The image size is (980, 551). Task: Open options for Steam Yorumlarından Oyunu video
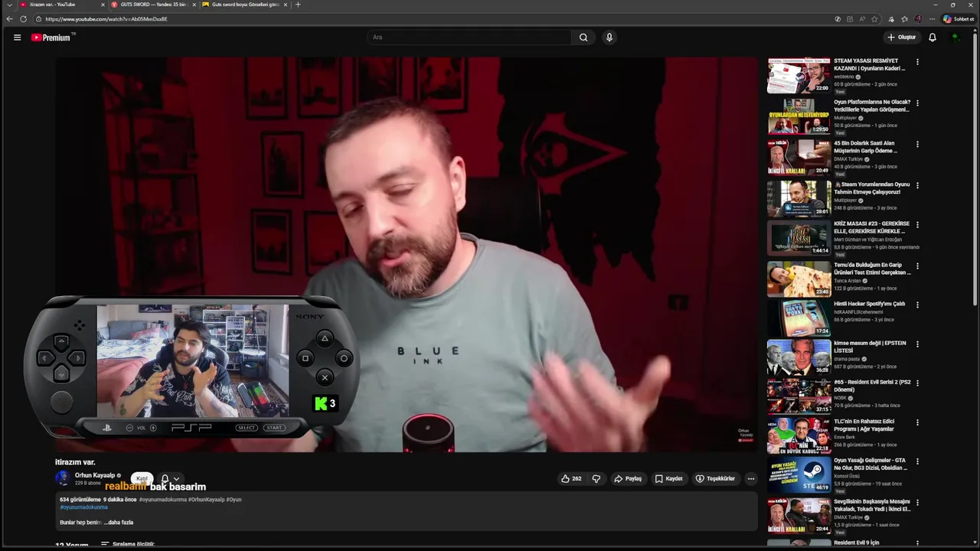(917, 186)
